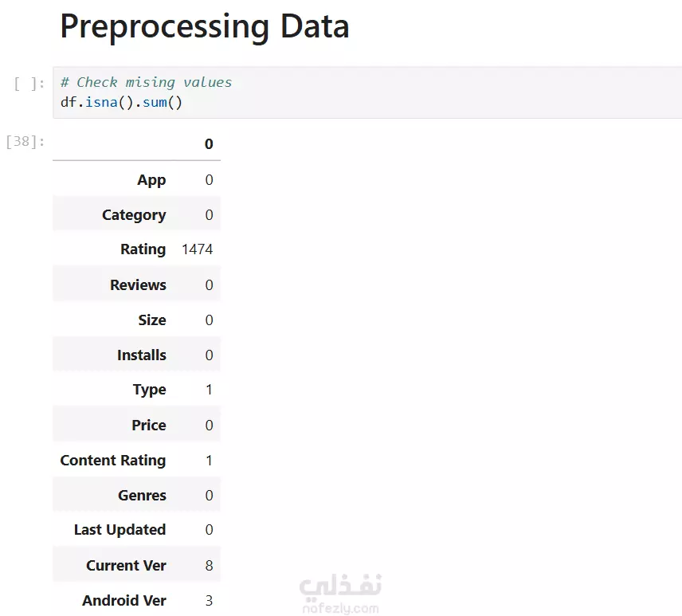Click the Rating missing count 1474

click(198, 249)
